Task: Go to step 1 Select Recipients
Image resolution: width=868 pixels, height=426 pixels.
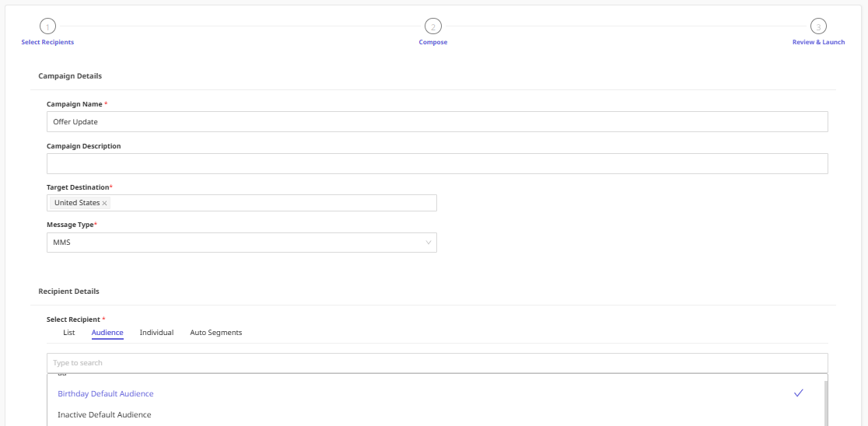Action: click(x=47, y=26)
